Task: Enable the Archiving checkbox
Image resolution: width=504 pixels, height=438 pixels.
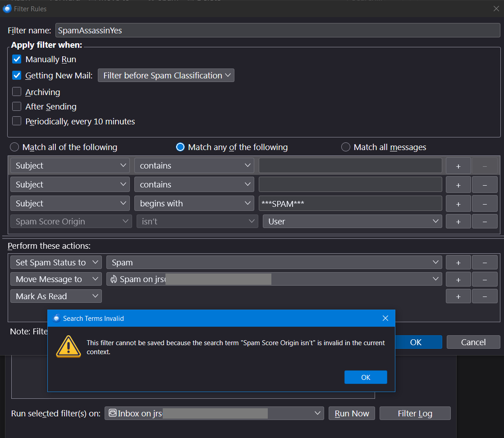Action: pos(17,92)
